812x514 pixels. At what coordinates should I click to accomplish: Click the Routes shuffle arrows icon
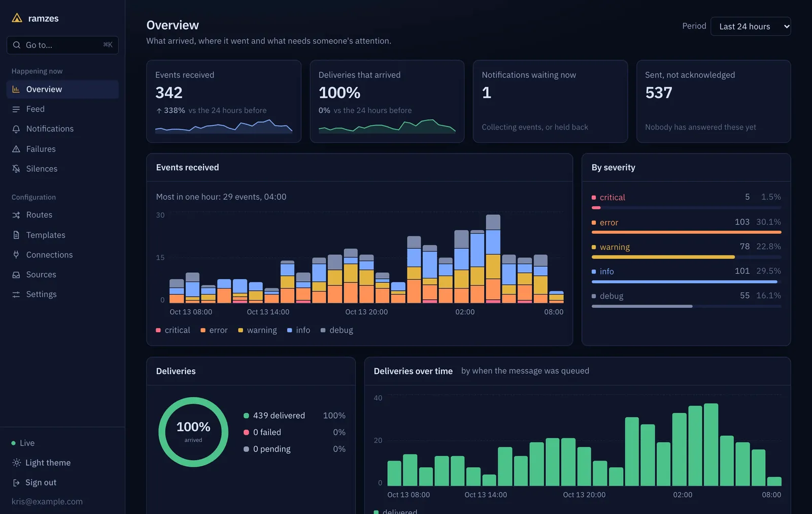tap(16, 215)
